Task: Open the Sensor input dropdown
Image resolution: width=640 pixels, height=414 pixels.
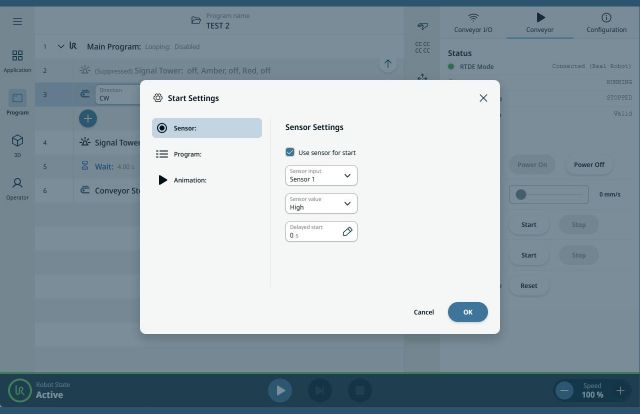Action: 321,176
